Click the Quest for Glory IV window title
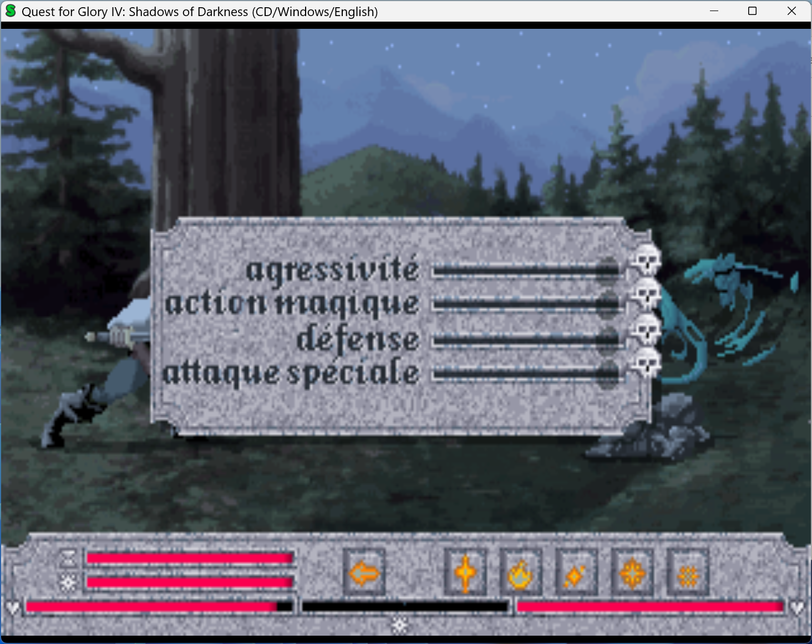Viewport: 812px width, 644px height. pyautogui.click(x=200, y=12)
